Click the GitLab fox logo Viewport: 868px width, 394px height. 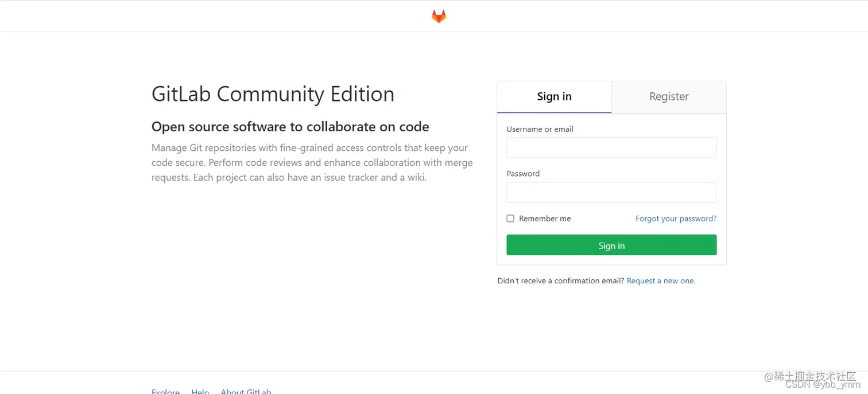(x=439, y=16)
